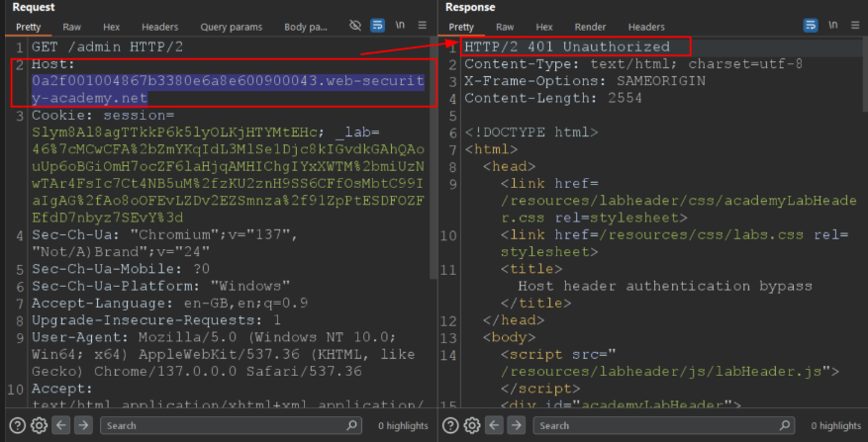Focus the Response search field
The height and width of the screenshot is (442, 868).
[x=664, y=425]
